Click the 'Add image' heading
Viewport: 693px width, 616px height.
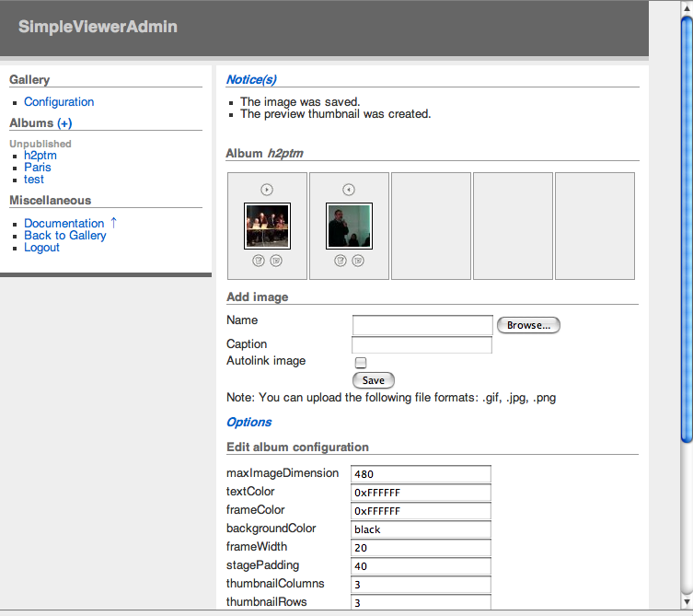point(257,296)
